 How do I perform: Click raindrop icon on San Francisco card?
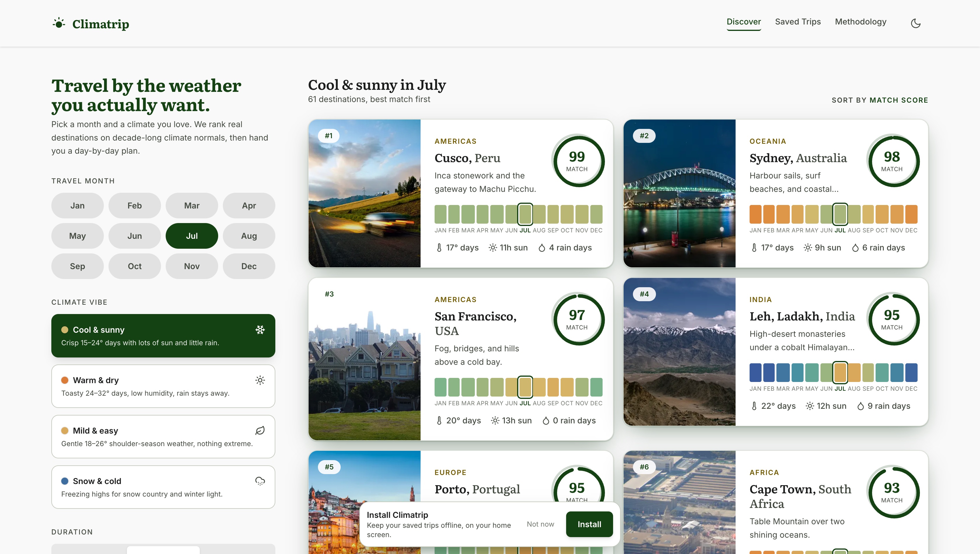[x=546, y=420]
